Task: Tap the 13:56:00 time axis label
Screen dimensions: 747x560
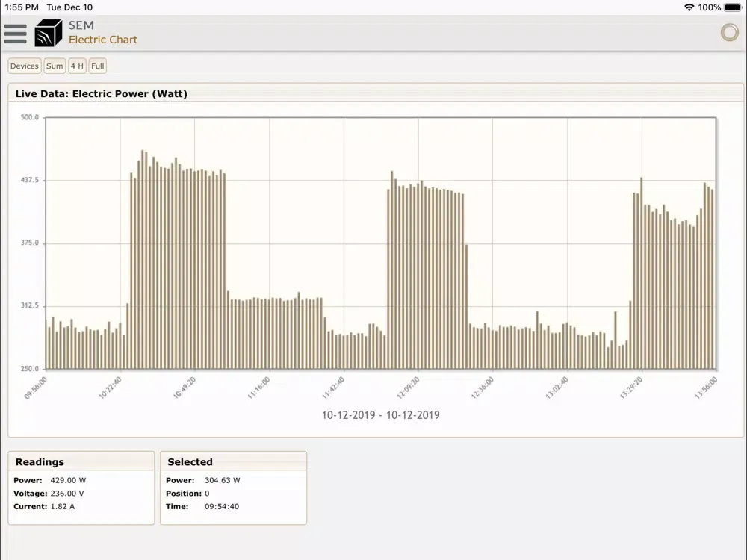Action: 706,388
